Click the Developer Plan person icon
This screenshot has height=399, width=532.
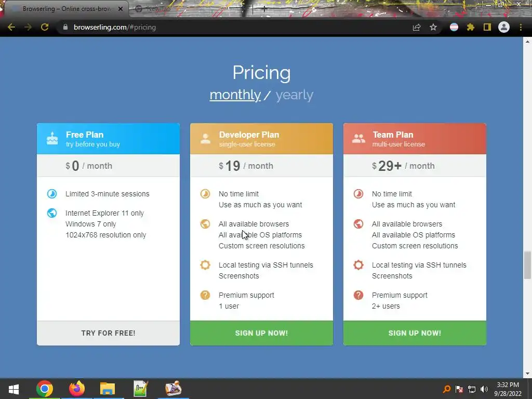205,138
